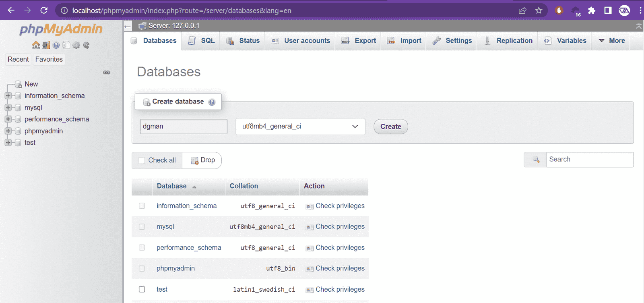644x303 pixels.
Task: Click the Home house icon in sidebar
Action: coord(36,45)
